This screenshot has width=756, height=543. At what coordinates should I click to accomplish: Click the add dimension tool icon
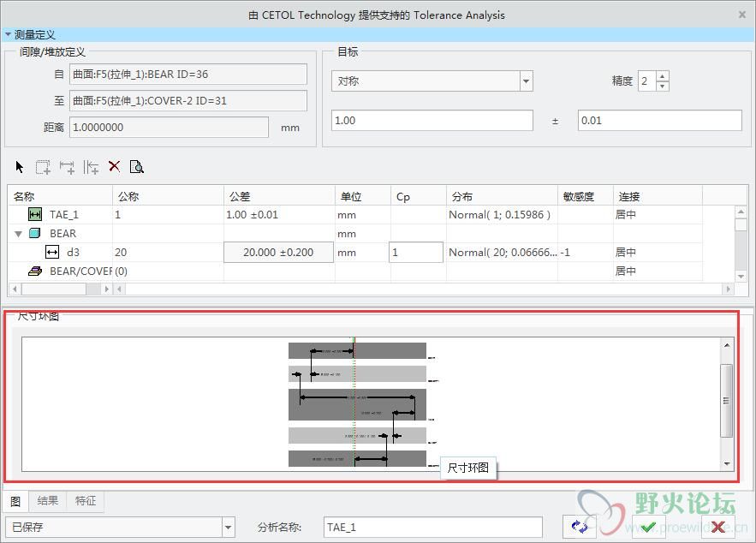click(x=67, y=167)
